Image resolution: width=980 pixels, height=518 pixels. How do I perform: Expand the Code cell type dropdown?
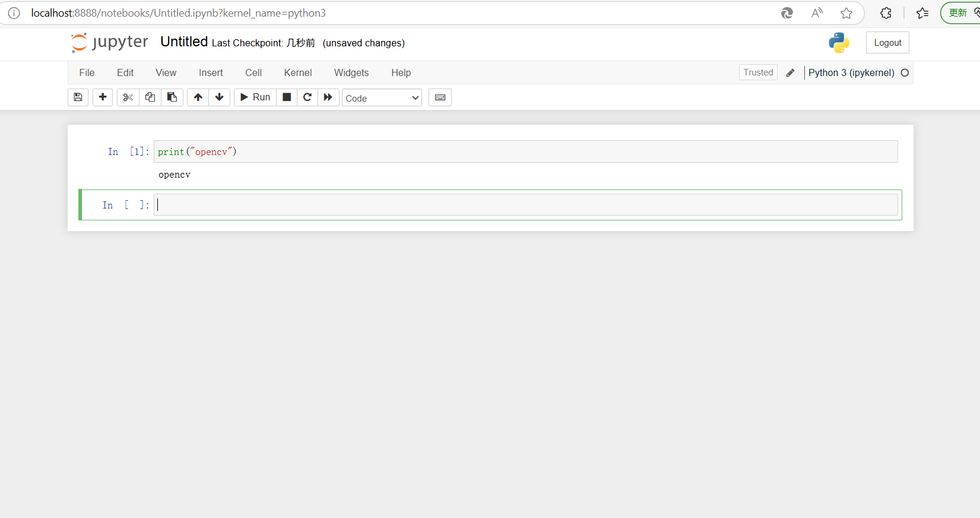[x=382, y=98]
